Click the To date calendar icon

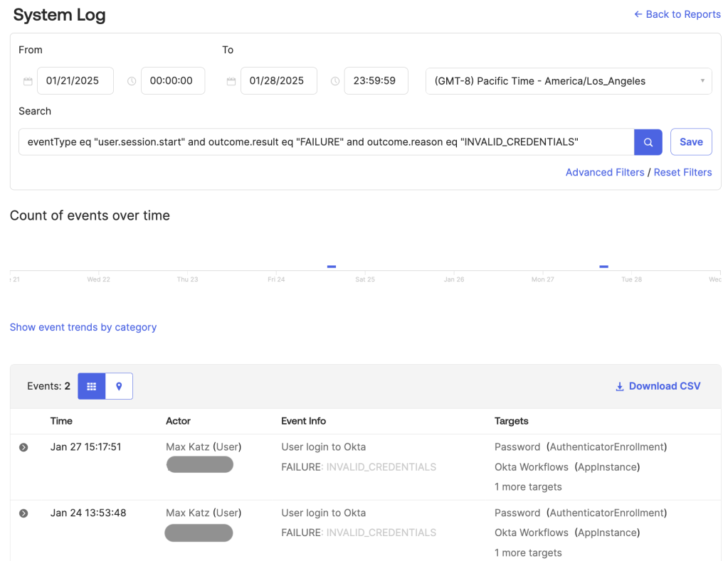click(231, 81)
